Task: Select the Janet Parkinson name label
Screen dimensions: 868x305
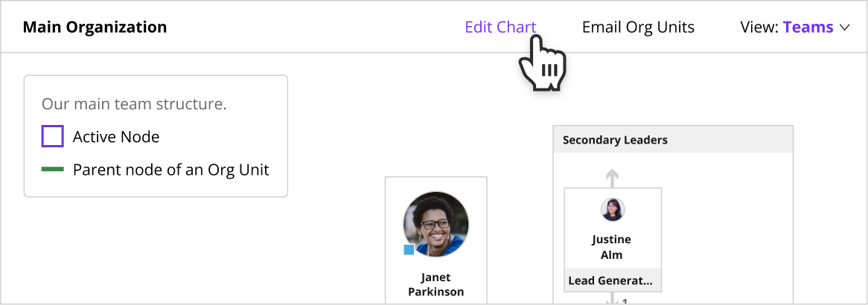Action: tap(435, 284)
